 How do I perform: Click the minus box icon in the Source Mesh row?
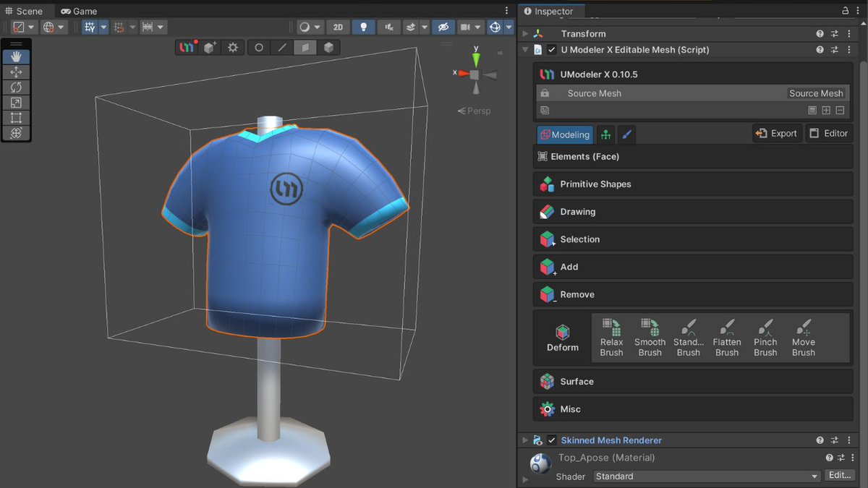840,110
